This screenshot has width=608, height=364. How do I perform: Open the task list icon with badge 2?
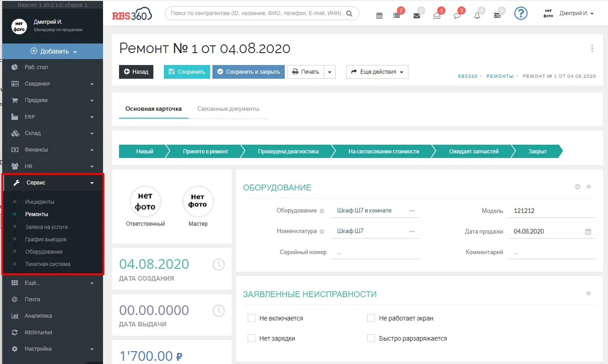tap(396, 16)
